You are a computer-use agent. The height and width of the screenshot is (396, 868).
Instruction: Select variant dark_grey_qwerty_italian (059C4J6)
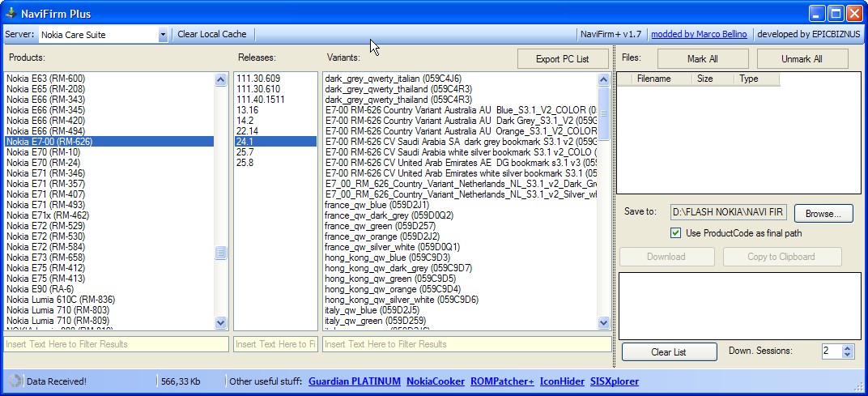[460, 79]
